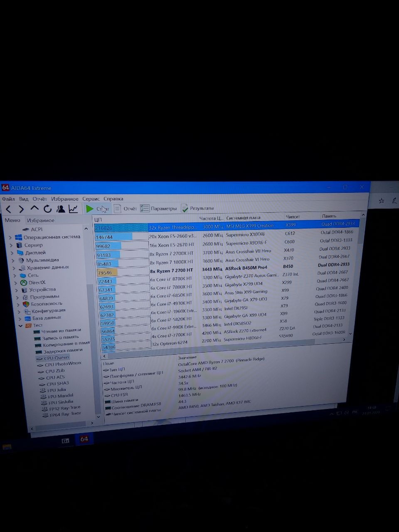
Task: Expand the Сервер tree node
Action: click(11, 245)
